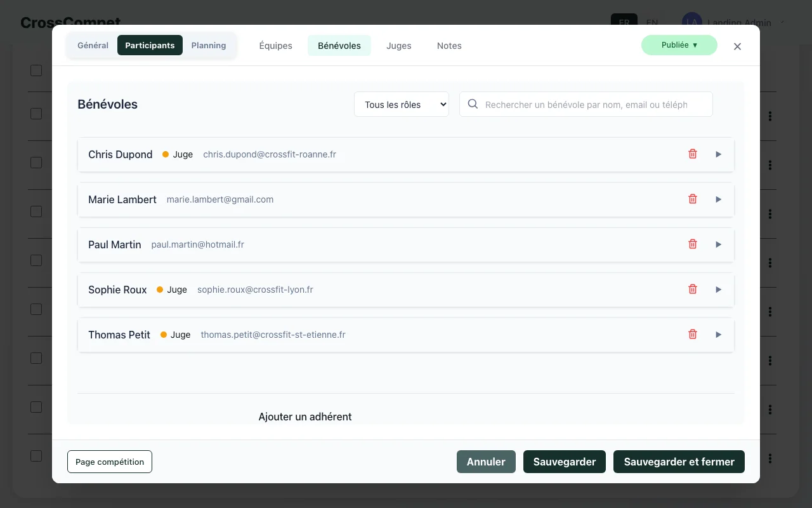This screenshot has height=508, width=812.
Task: Click the search magnifier icon
Action: tap(473, 104)
